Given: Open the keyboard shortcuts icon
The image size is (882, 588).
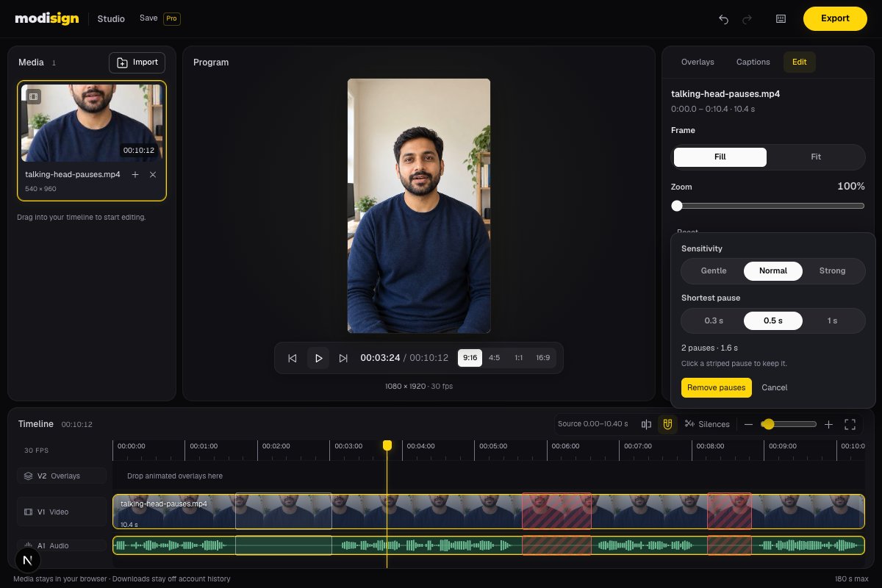Looking at the screenshot, I should pyautogui.click(x=781, y=19).
